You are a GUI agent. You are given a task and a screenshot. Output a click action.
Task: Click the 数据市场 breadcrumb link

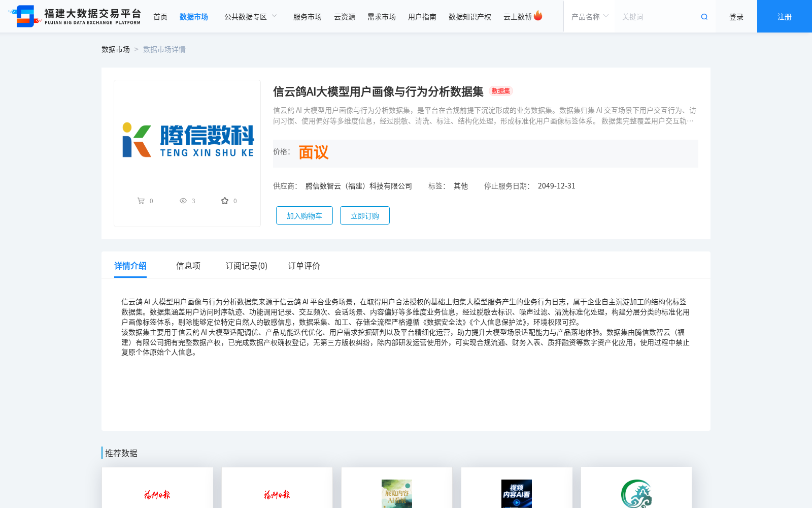[x=116, y=49]
